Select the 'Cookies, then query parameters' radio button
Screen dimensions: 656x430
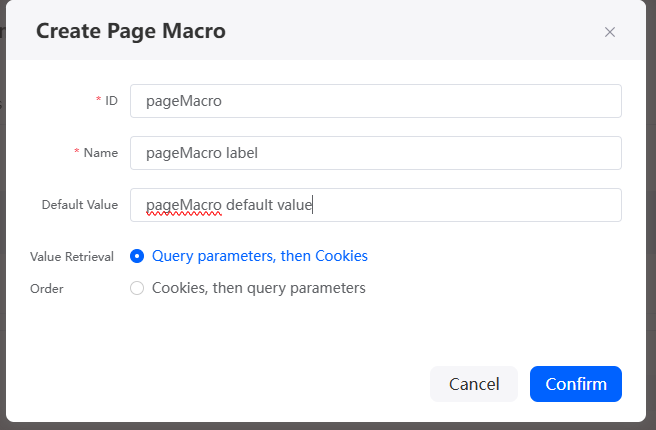coord(137,288)
